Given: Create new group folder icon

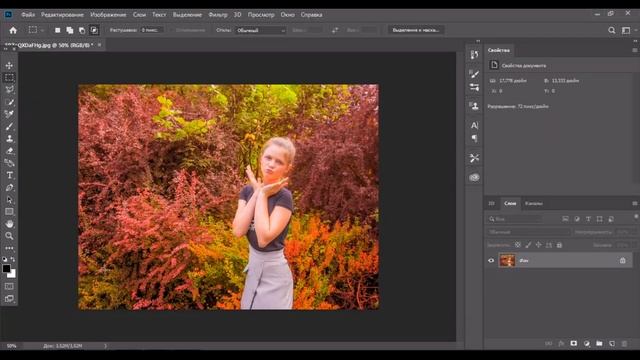Looking at the screenshot, I should pos(599,344).
